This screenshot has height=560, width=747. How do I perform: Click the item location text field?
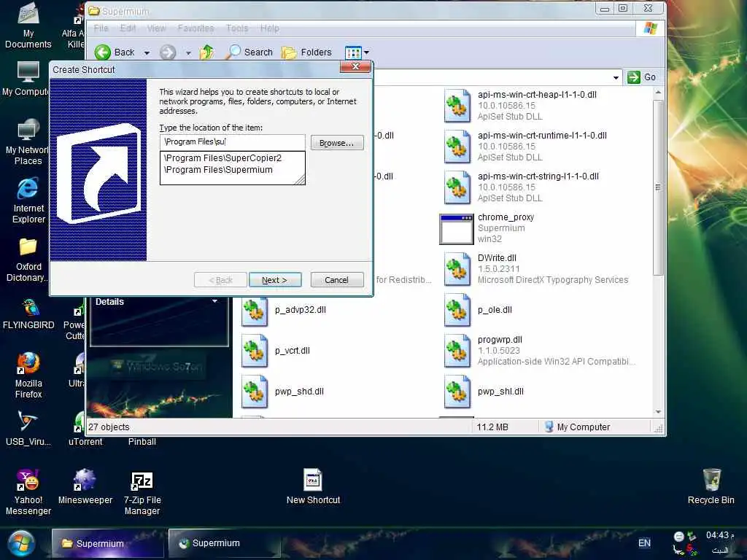click(x=232, y=142)
